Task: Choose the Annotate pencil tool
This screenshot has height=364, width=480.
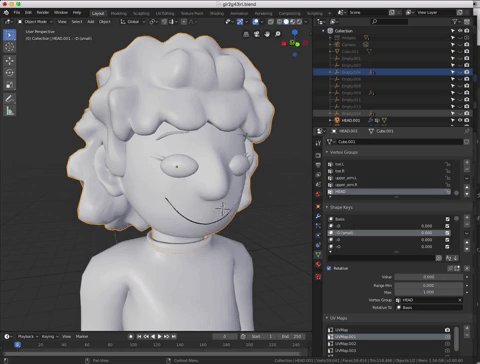Action: (x=10, y=99)
